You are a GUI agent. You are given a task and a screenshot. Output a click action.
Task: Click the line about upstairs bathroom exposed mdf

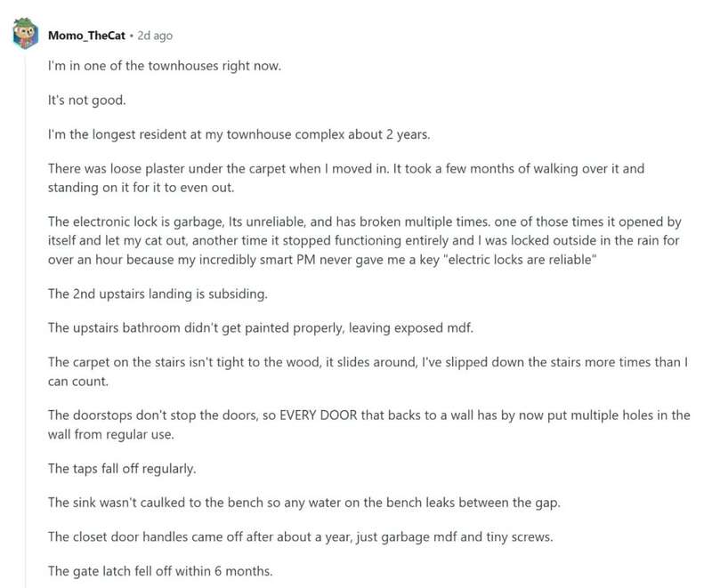coord(261,327)
